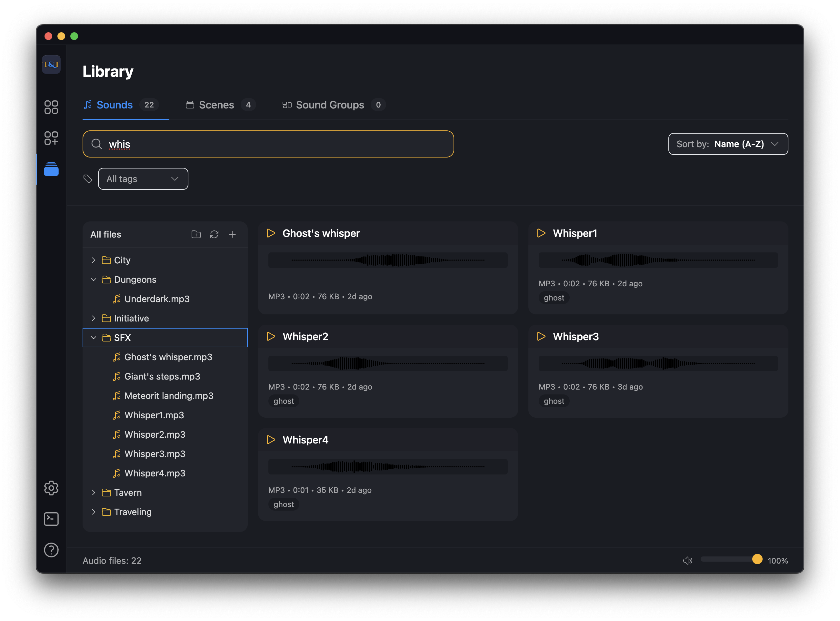This screenshot has width=840, height=621.
Task: Select Giant's steps.mp3 in file tree
Action: pos(162,376)
